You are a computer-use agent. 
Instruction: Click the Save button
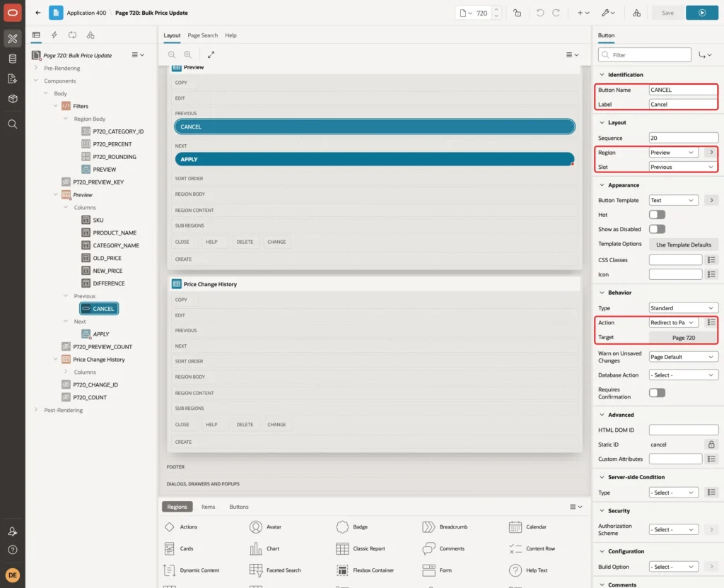point(667,13)
